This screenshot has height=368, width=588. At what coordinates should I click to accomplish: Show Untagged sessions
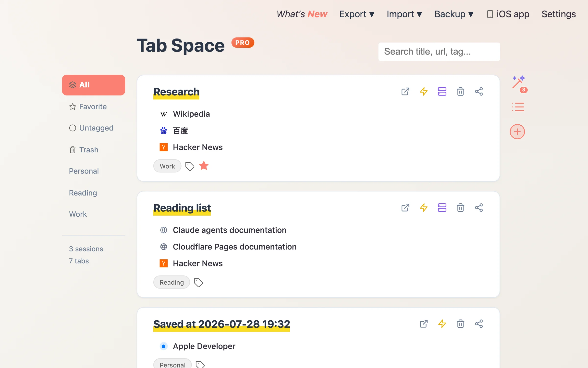91,128
